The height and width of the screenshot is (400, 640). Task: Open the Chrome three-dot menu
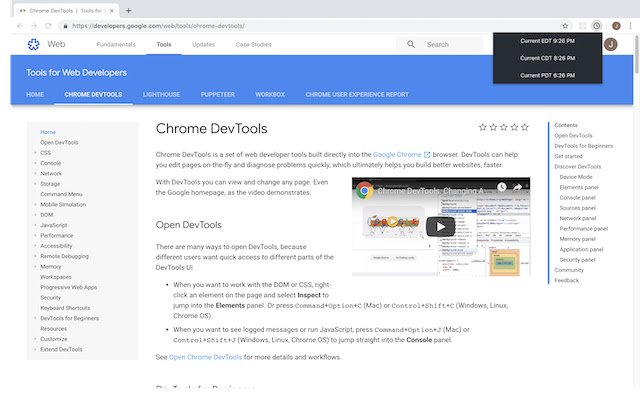point(631,26)
